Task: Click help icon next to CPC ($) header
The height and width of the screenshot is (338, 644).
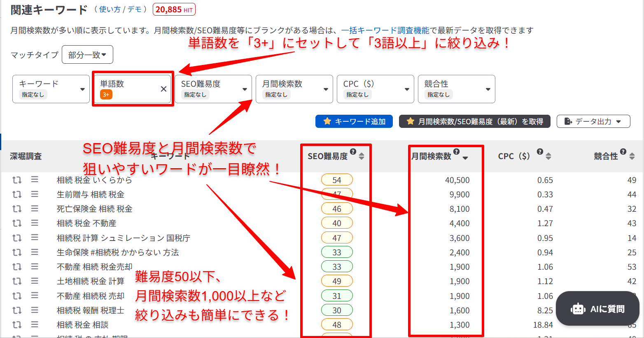Action: tap(540, 152)
